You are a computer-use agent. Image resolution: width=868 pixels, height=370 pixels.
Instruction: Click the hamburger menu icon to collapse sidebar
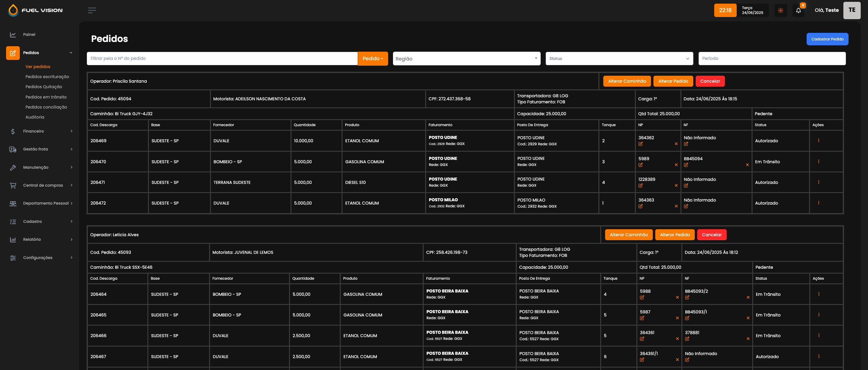point(92,10)
